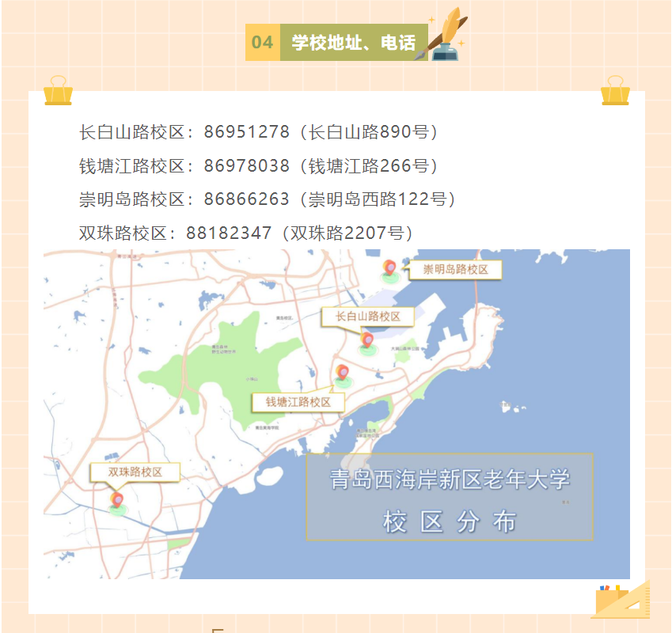Click the 校区分布 caption on the map

point(450,521)
